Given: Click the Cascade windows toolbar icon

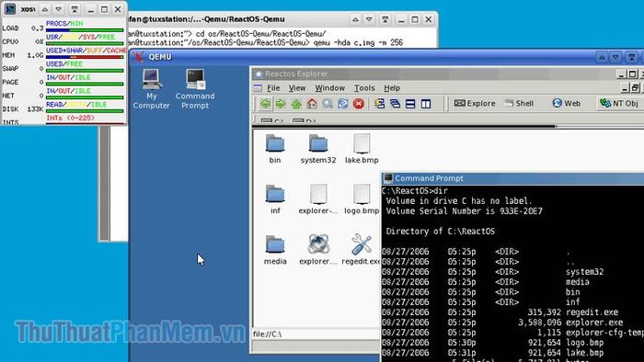Looking at the screenshot, I should point(395,103).
